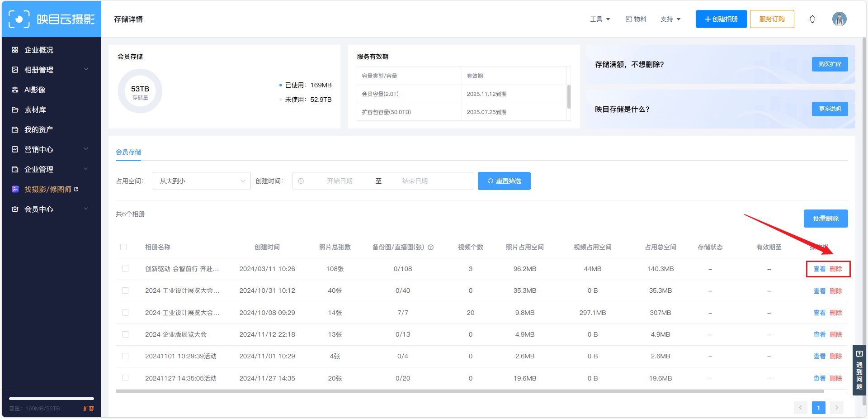
Task: Click the 批量删除 button
Action: [x=826, y=219]
